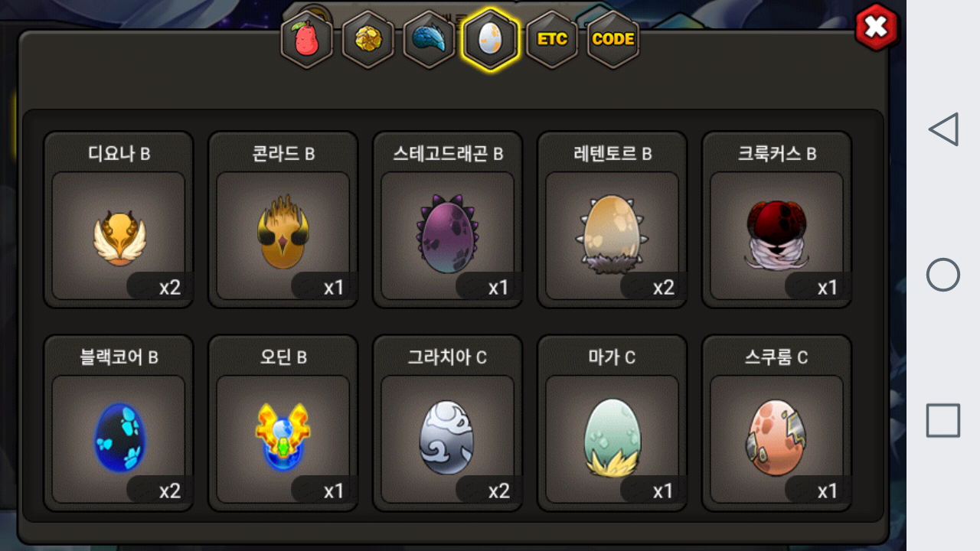The width and height of the screenshot is (980, 551).
Task: Select the 오딘 B golden ornate egg
Action: 283,423
